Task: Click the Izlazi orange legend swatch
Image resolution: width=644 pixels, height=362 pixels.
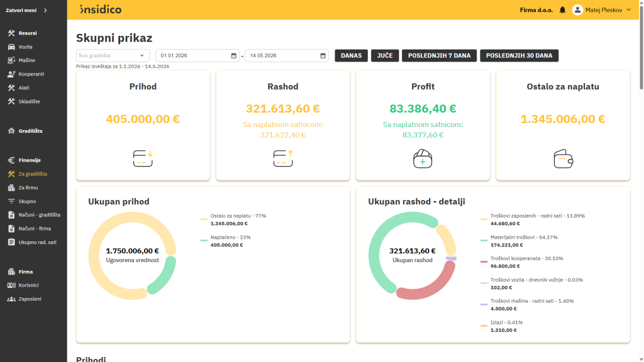Action: pyautogui.click(x=484, y=326)
